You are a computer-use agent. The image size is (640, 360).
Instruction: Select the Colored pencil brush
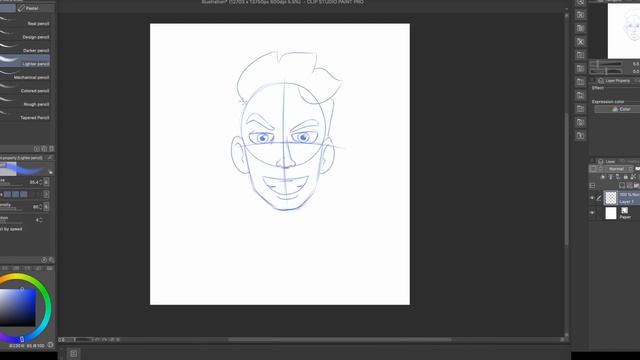[x=25, y=90]
